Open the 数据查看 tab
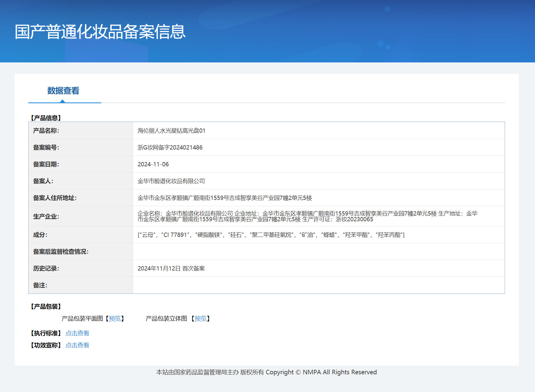This screenshot has width=535, height=392. 63,91
